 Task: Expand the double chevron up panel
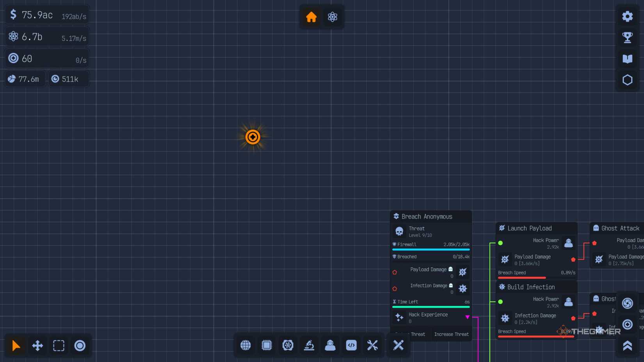coord(627,346)
